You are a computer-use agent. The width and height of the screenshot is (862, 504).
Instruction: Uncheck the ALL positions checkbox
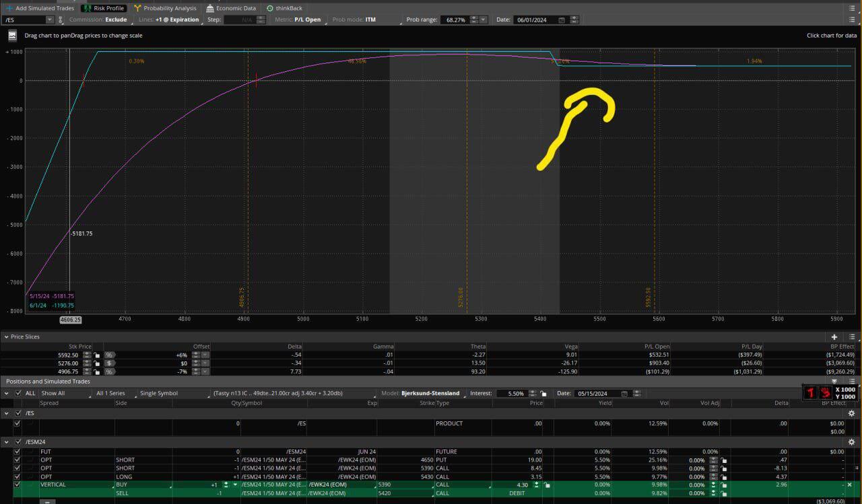(17, 393)
